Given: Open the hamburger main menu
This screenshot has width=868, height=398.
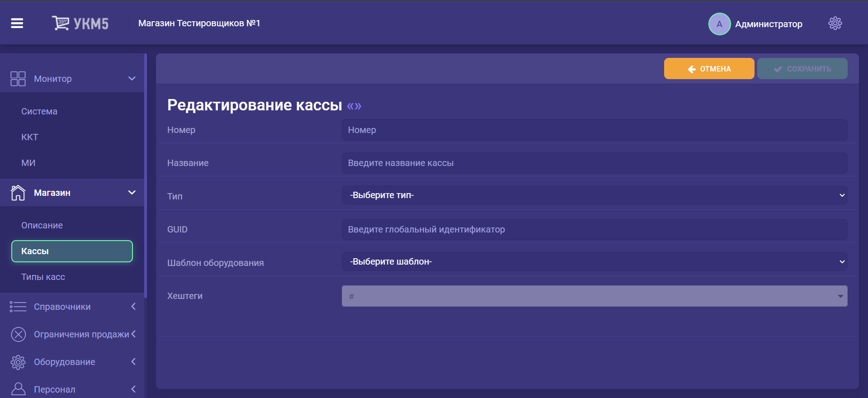Looking at the screenshot, I should click(17, 23).
